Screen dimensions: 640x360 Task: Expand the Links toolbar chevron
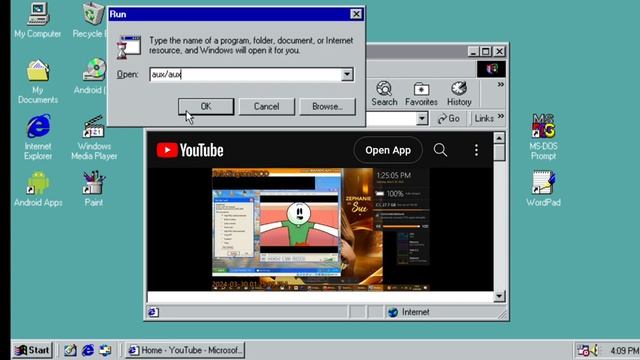click(x=501, y=117)
